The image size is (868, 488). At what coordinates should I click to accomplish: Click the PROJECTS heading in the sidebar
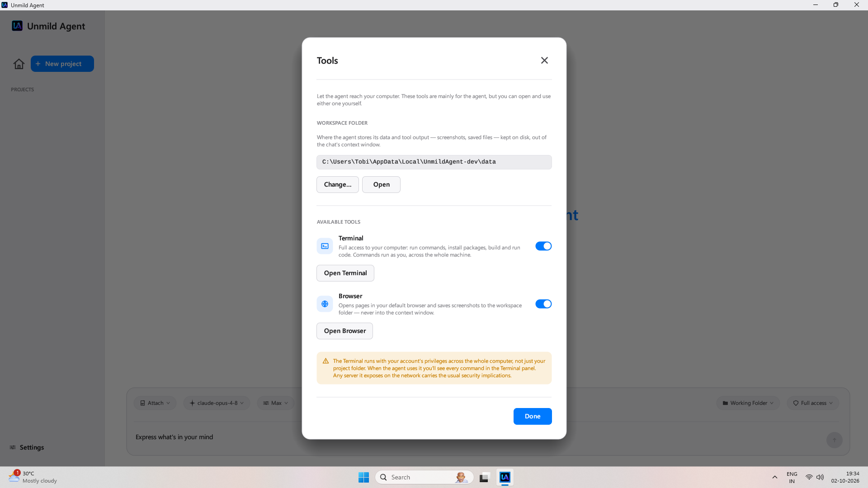(x=22, y=89)
